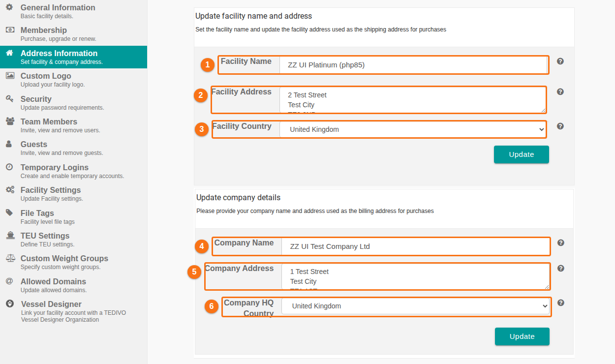Go to Membership section
The width and height of the screenshot is (615, 364).
tap(74, 34)
